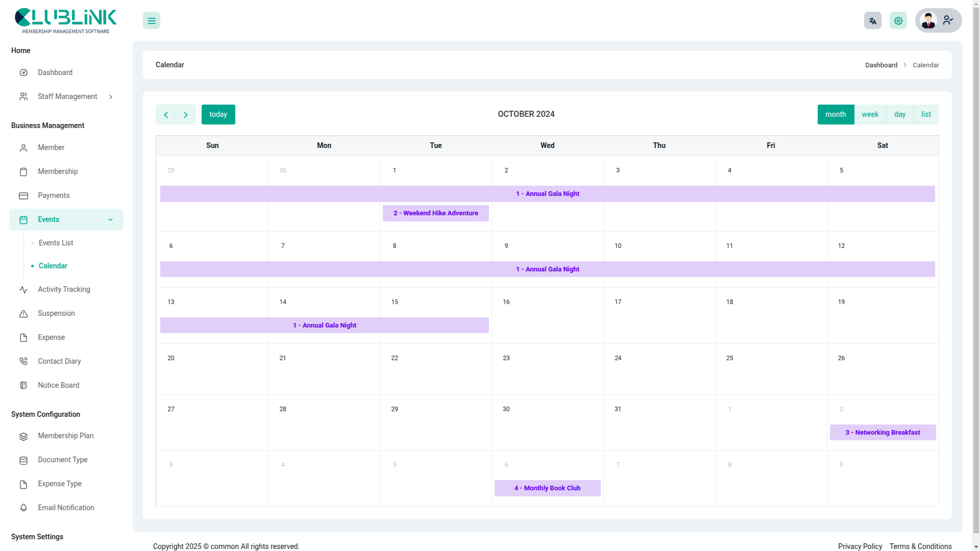Image resolution: width=980 pixels, height=551 pixels.
Task: Open the Payments page
Action: pyautogui.click(x=53, y=195)
